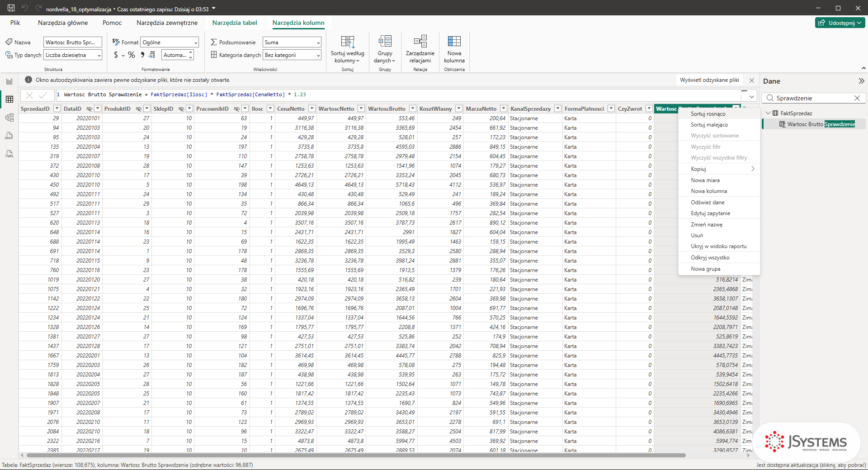Open the DAX query view sidebar icon
This screenshot has height=470, width=868.
click(9, 136)
